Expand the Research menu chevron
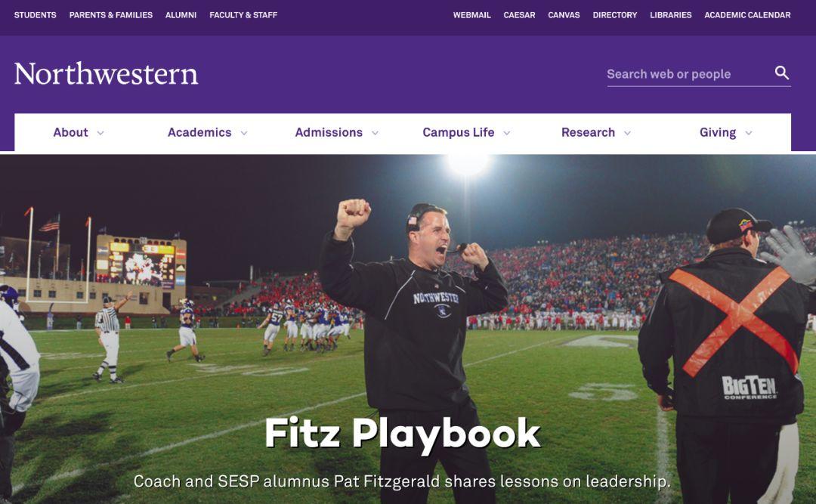This screenshot has width=816, height=504. pyautogui.click(x=627, y=133)
